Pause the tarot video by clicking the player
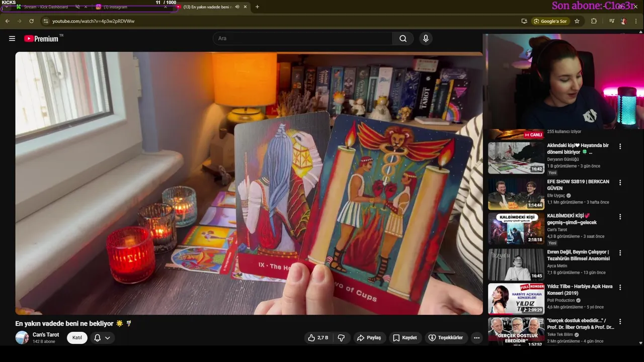This screenshot has width=644, height=362. click(x=249, y=183)
